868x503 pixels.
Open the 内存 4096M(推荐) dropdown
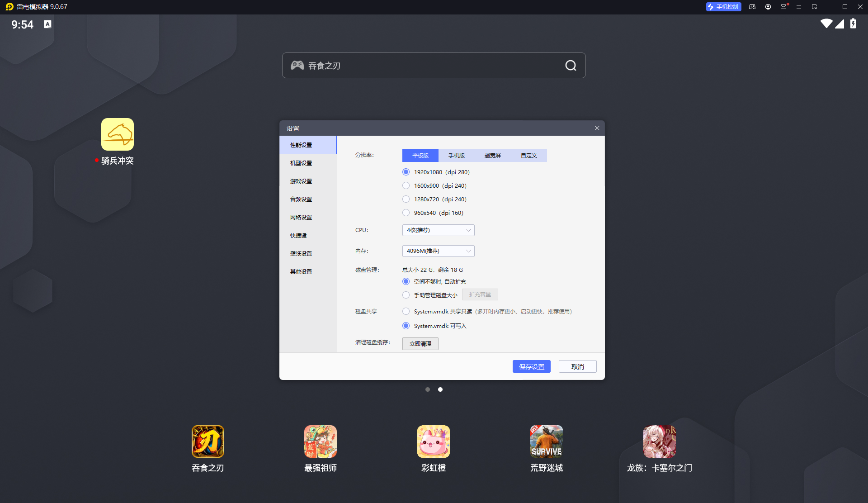tap(438, 251)
